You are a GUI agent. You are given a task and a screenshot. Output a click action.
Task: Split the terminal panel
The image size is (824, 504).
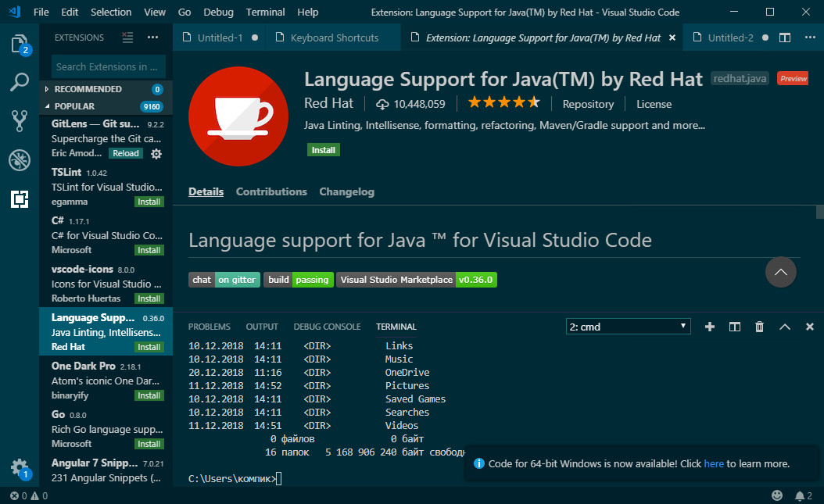[x=735, y=327]
